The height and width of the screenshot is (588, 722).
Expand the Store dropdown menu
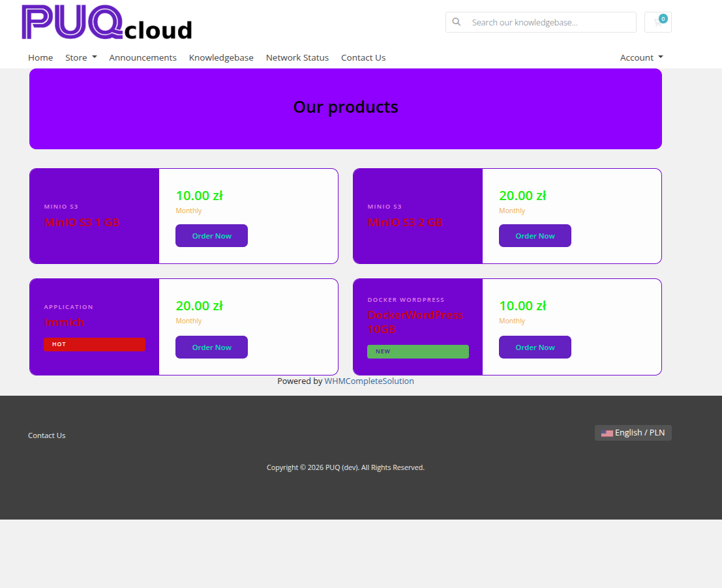pyautogui.click(x=81, y=57)
